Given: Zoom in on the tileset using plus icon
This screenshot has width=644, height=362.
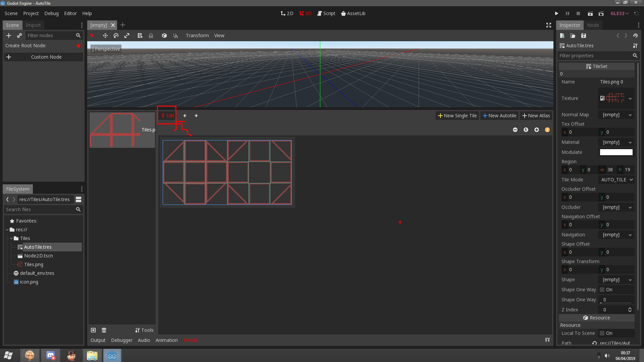Looking at the screenshot, I should (x=537, y=130).
